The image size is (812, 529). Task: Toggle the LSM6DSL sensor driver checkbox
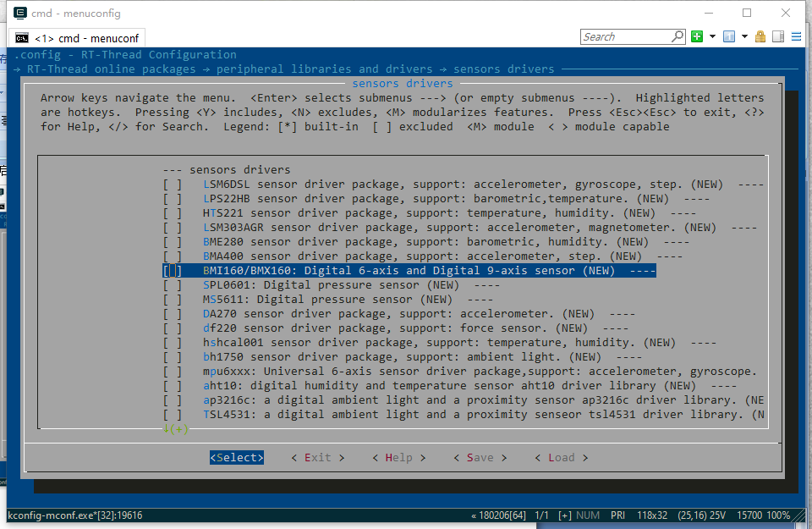tap(173, 185)
